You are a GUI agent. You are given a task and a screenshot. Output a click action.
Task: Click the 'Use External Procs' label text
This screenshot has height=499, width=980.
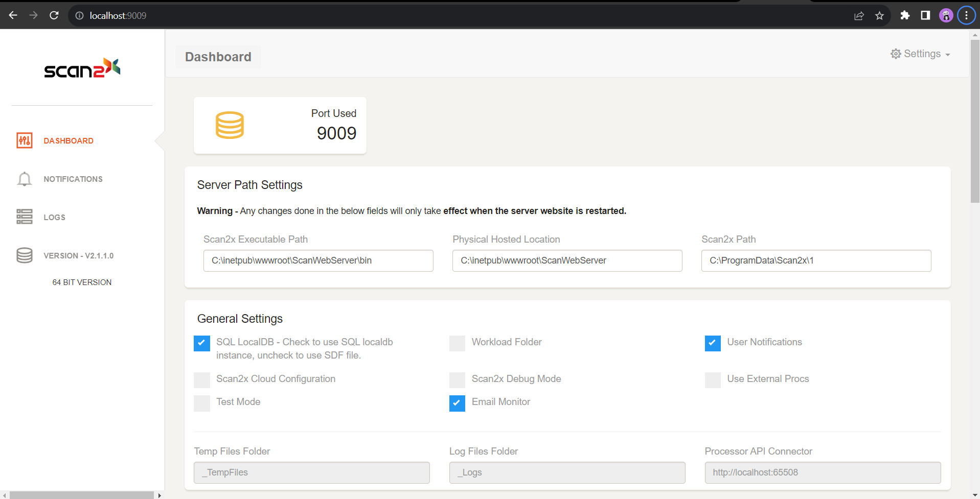pyautogui.click(x=768, y=379)
